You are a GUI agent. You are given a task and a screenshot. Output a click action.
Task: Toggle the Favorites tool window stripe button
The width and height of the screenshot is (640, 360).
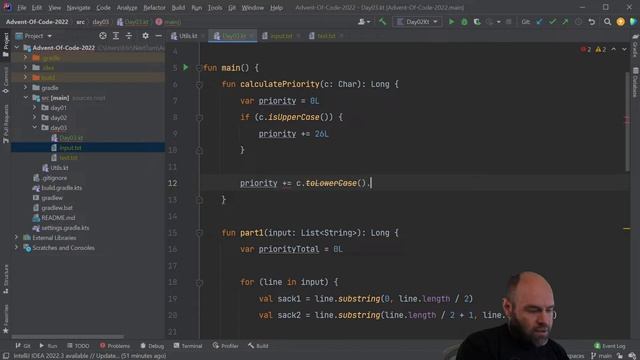5,319
